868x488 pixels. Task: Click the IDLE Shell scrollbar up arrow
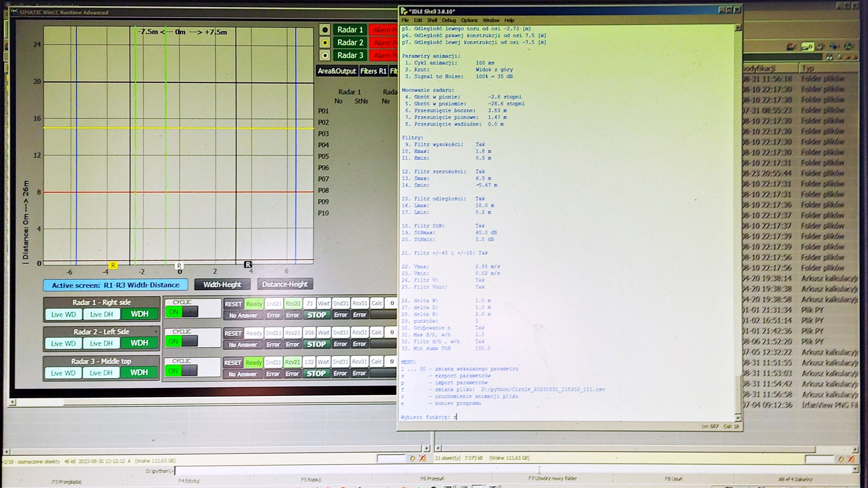pos(738,28)
